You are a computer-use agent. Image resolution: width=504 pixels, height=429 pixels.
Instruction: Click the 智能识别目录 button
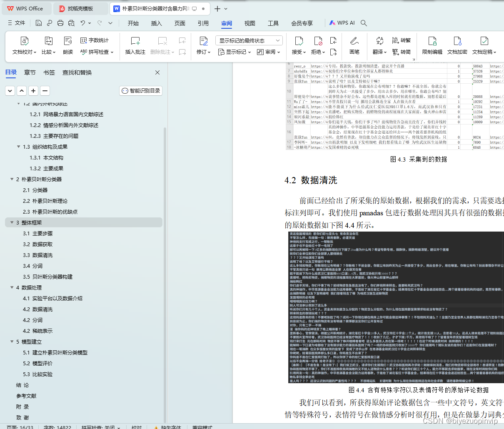pyautogui.click(x=140, y=90)
